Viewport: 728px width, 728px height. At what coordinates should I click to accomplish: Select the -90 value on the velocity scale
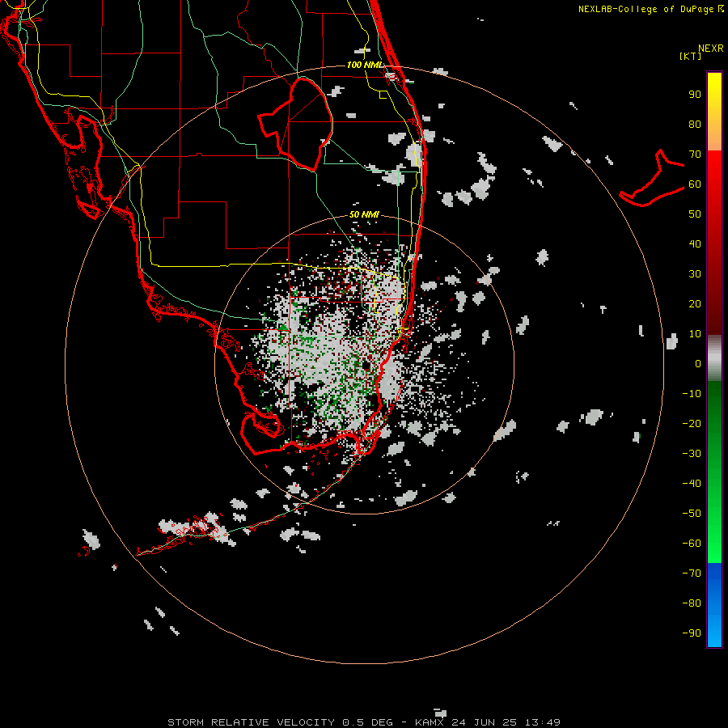click(692, 633)
